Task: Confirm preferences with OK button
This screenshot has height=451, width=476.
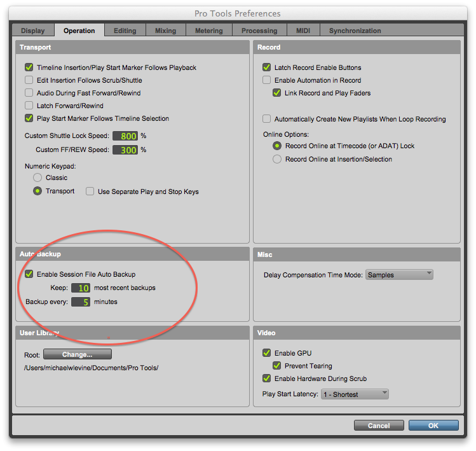Action: 433,426
